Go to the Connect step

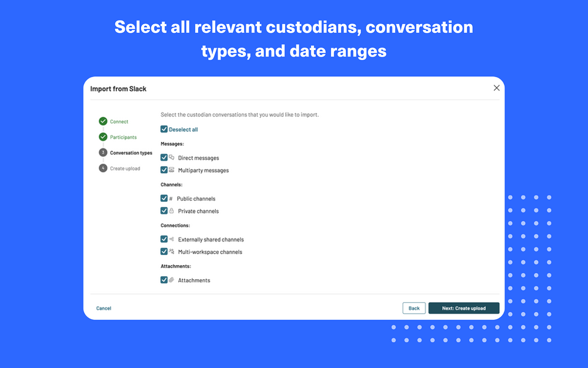[x=119, y=122]
